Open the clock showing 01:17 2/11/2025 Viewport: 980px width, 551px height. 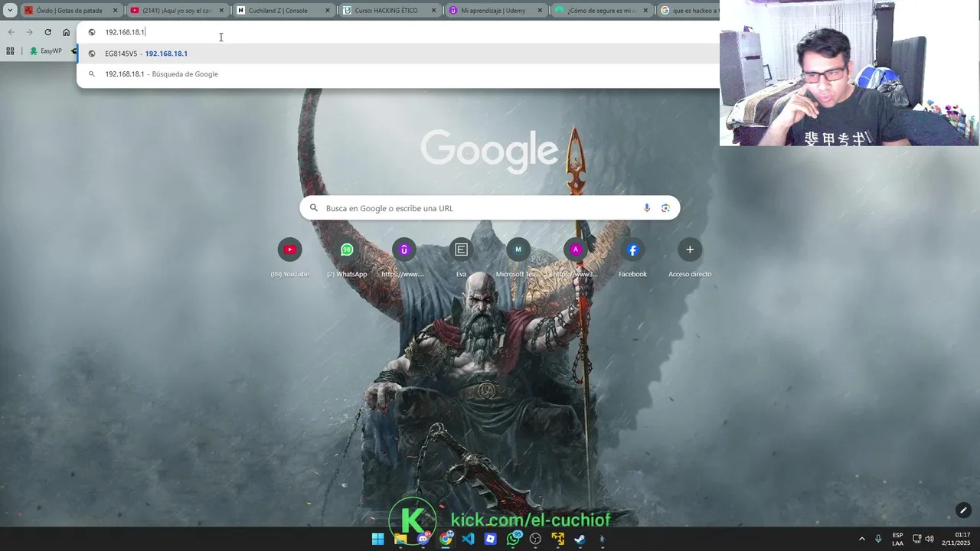[956, 539]
